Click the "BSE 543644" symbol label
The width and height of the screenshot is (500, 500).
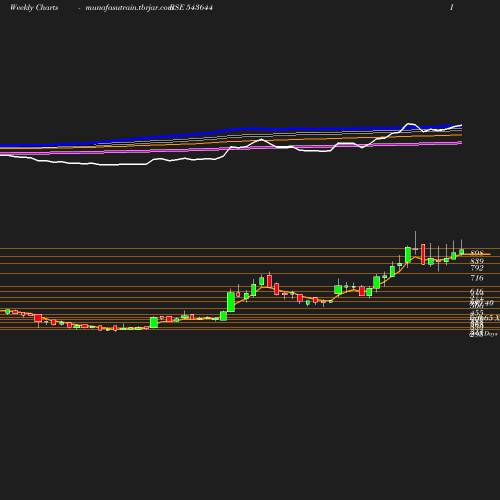(x=191, y=8)
